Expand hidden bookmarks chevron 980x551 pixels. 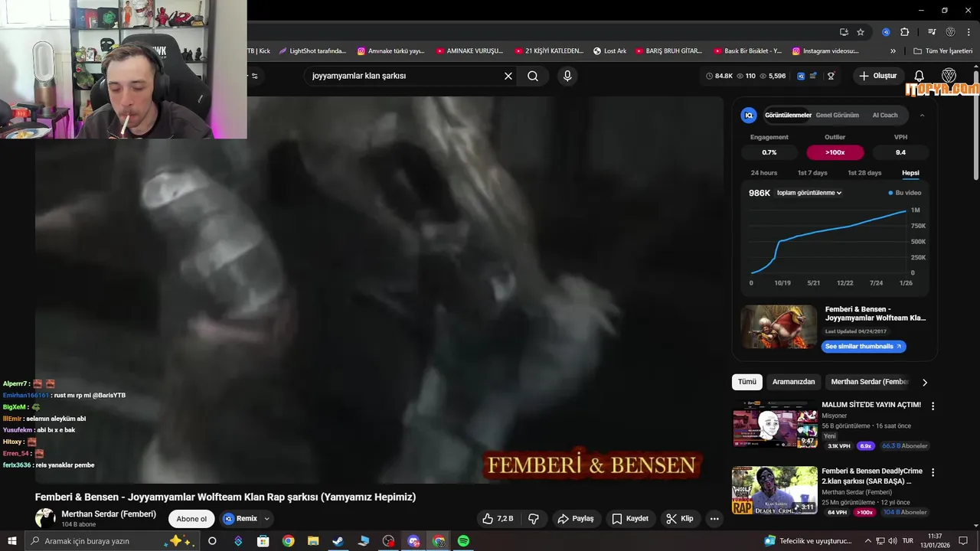point(893,51)
